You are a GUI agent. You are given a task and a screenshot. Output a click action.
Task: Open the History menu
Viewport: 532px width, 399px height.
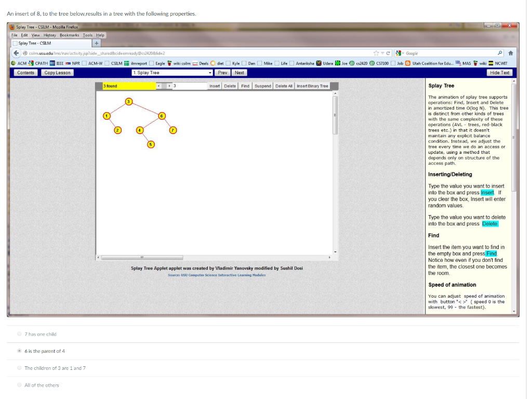coord(49,35)
